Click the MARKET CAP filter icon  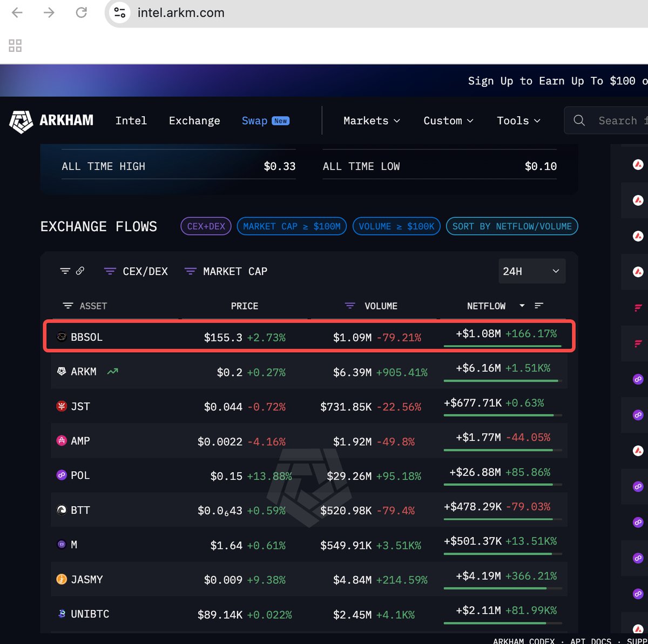pyautogui.click(x=190, y=271)
